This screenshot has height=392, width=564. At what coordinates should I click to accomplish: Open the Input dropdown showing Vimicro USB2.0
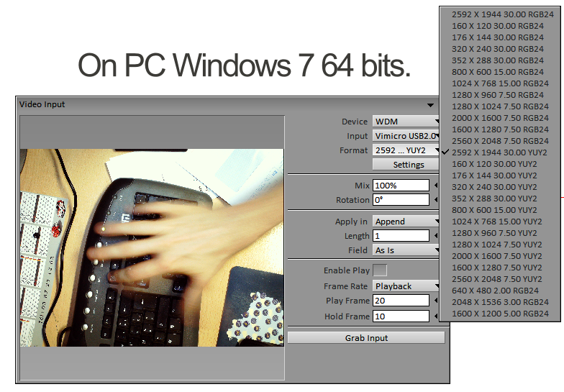coord(406,136)
